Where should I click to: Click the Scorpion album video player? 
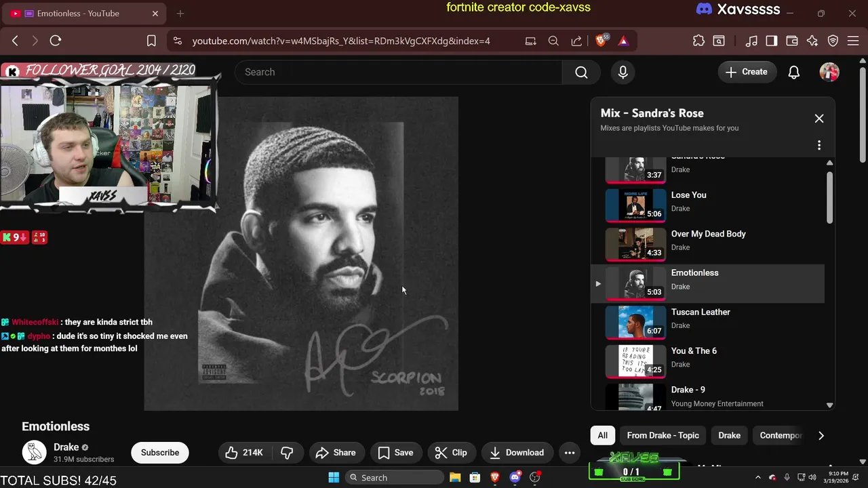[301, 253]
